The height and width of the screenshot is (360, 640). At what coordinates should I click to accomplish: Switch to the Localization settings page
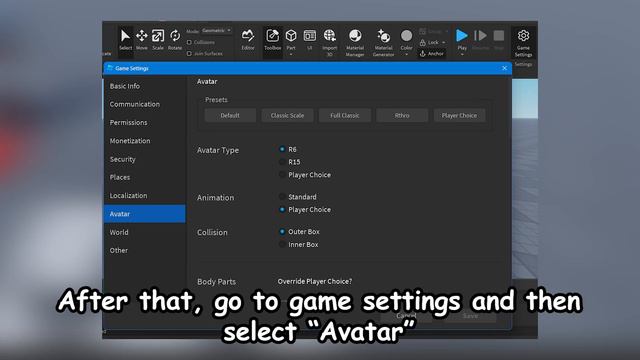[144, 196]
